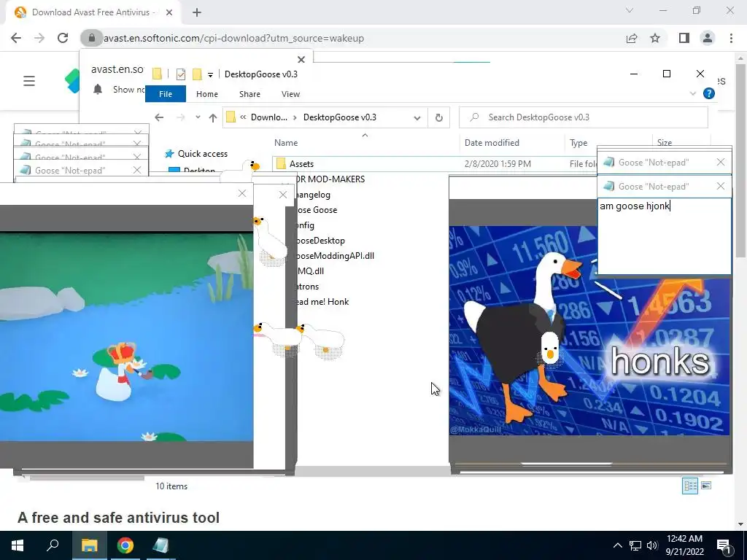Click the address bar URL

click(x=233, y=38)
